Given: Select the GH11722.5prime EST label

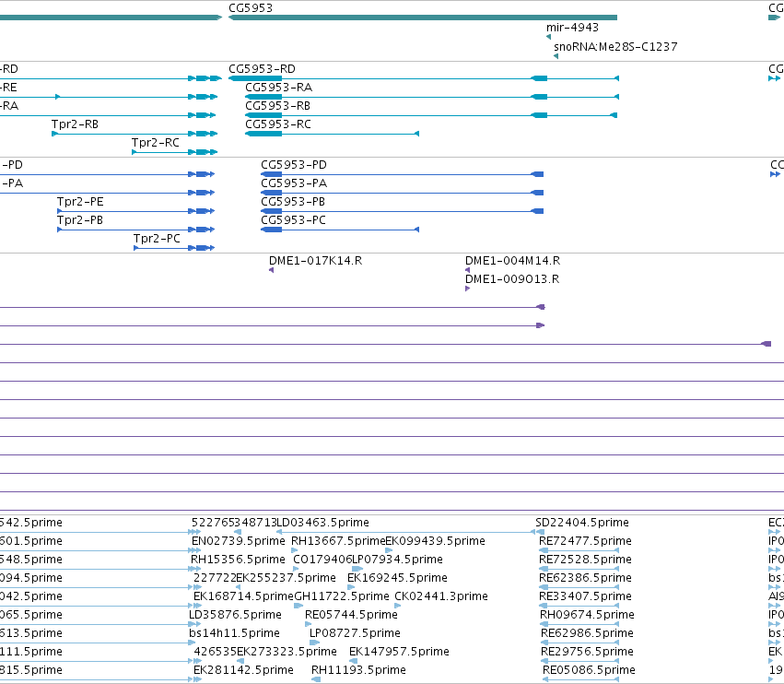Looking at the screenshot, I should pos(342,596).
